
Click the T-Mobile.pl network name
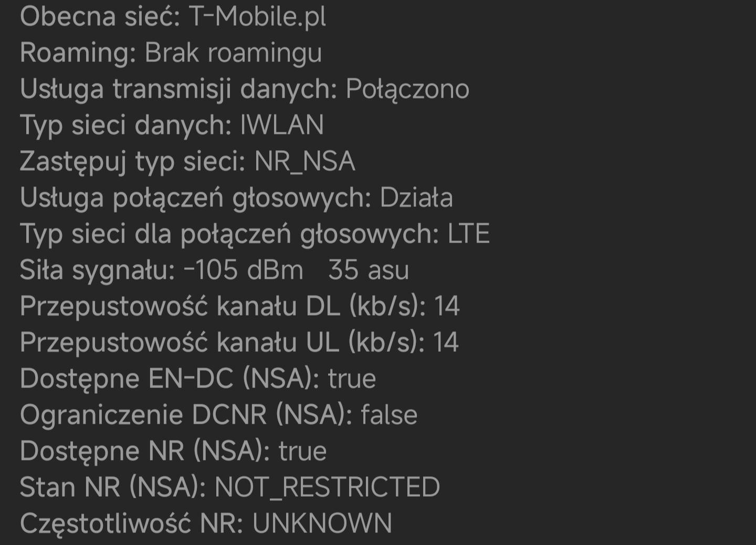257,17
